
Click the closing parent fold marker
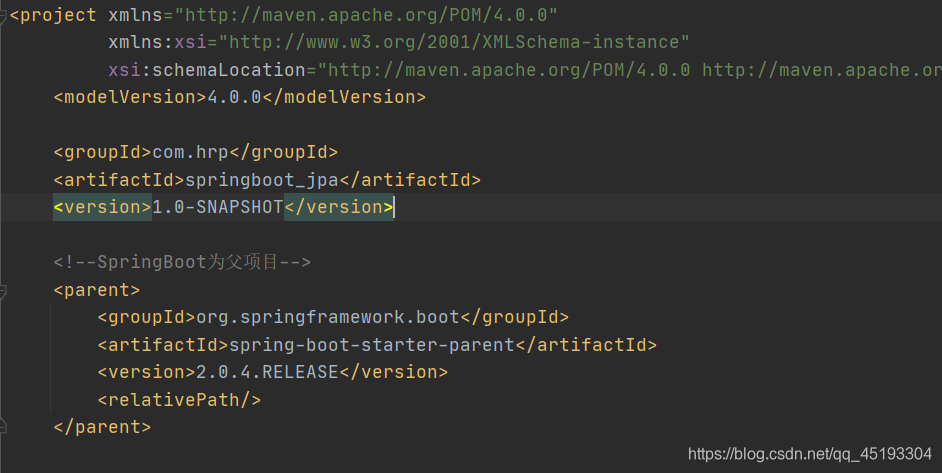pos(3,426)
